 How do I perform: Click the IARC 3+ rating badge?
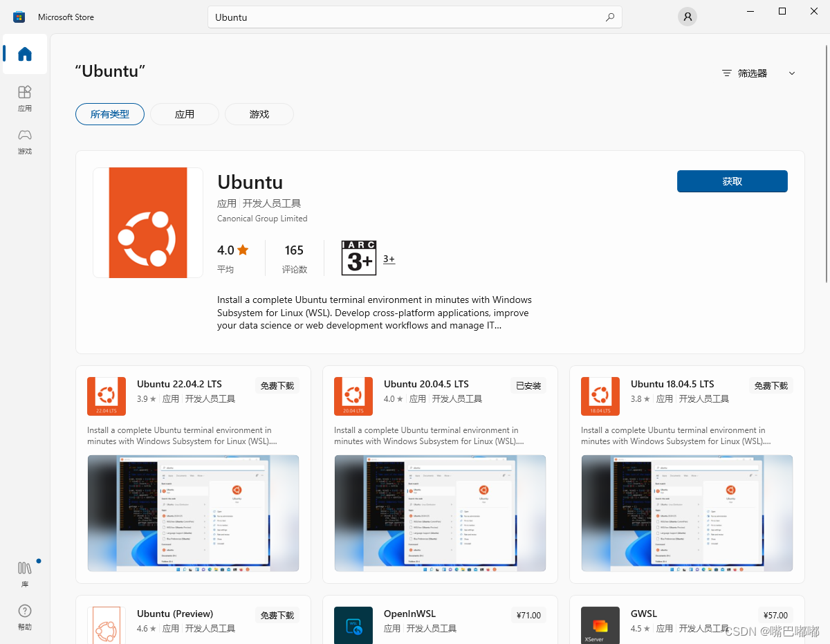[359, 258]
